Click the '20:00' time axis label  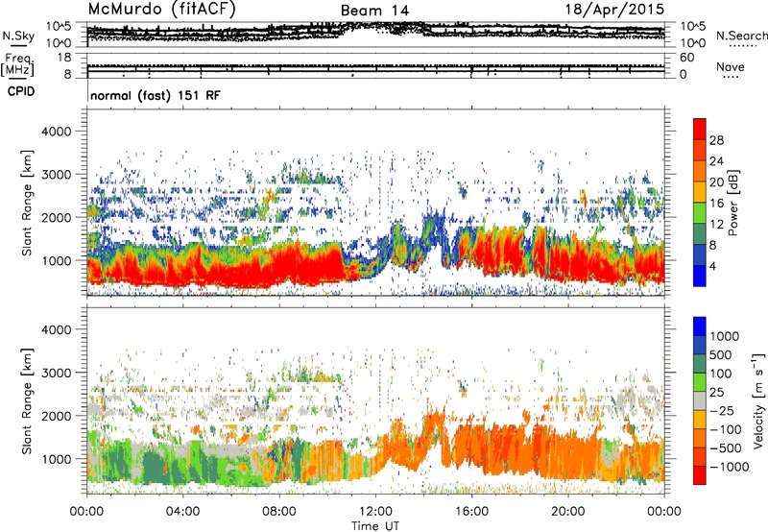tap(567, 512)
